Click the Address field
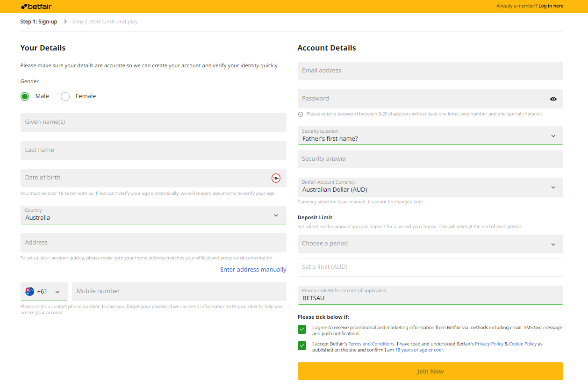This screenshot has height=388, width=588. [153, 243]
